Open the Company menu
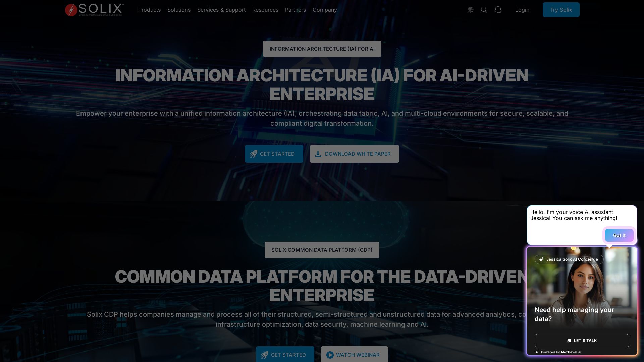644x362 pixels. (x=325, y=10)
